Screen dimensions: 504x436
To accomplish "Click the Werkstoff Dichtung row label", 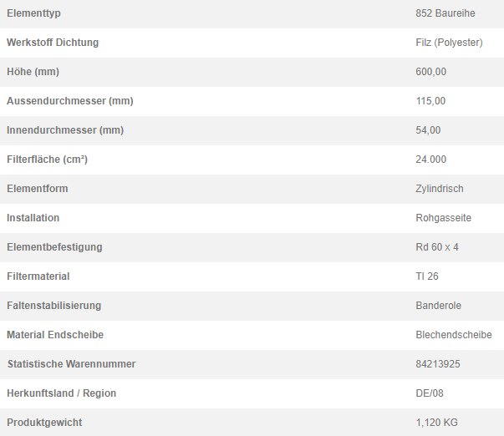I will (x=53, y=43).
